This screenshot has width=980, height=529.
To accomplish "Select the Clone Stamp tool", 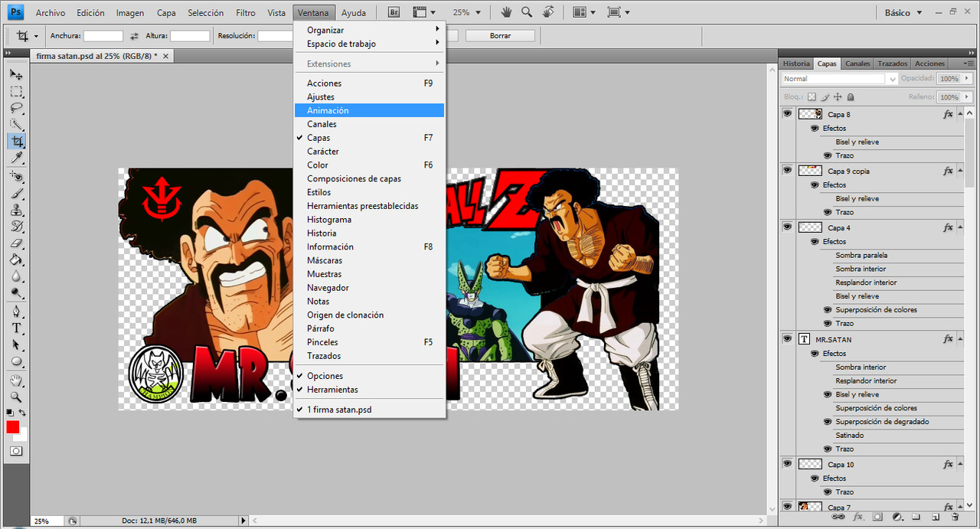I will tap(16, 211).
